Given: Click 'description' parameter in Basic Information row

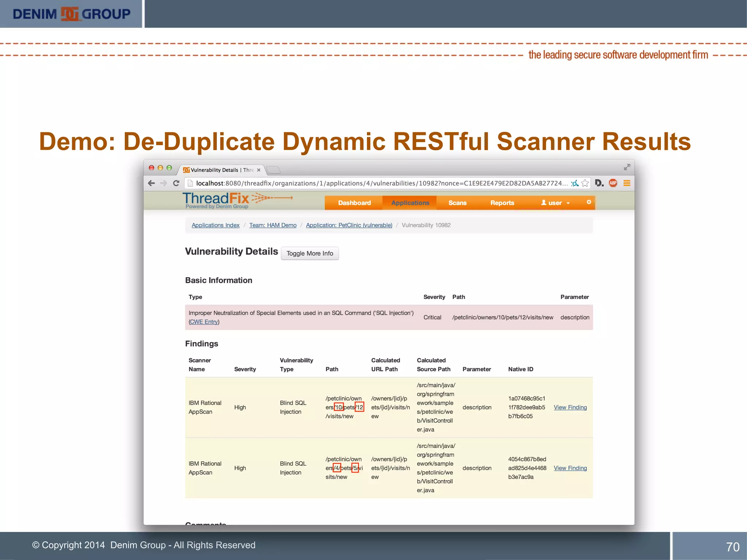Looking at the screenshot, I should (x=575, y=318).
